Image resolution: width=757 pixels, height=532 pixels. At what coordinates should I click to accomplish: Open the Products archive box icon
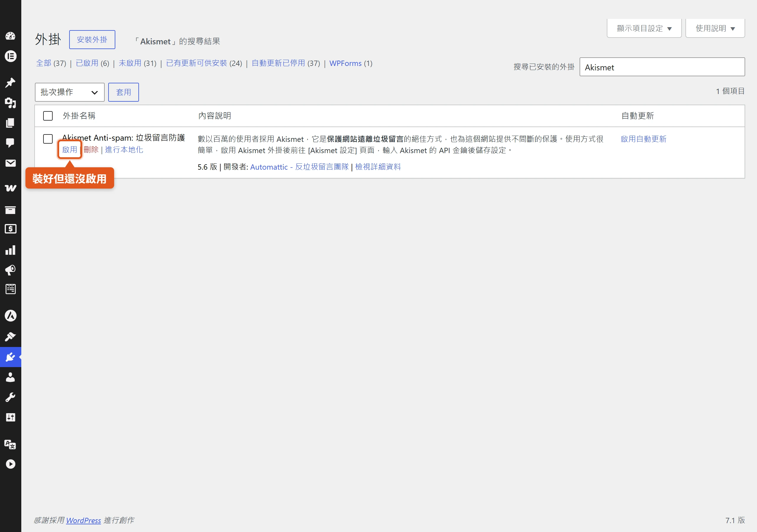(x=11, y=210)
